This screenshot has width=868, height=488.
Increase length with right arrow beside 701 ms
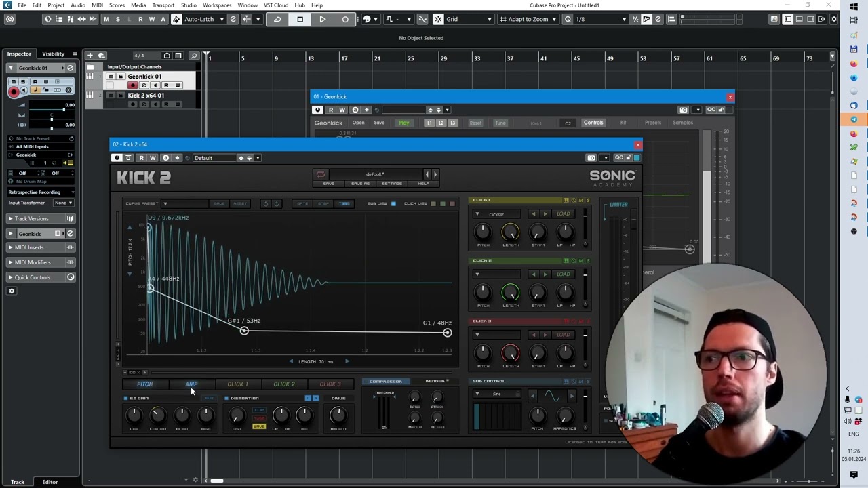click(x=347, y=361)
